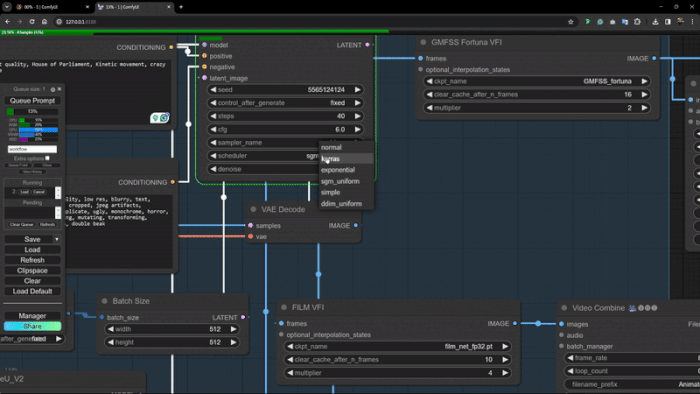The width and height of the screenshot is (700, 394).
Task: Click the emoji badge on the prompt box
Action: click(x=160, y=117)
